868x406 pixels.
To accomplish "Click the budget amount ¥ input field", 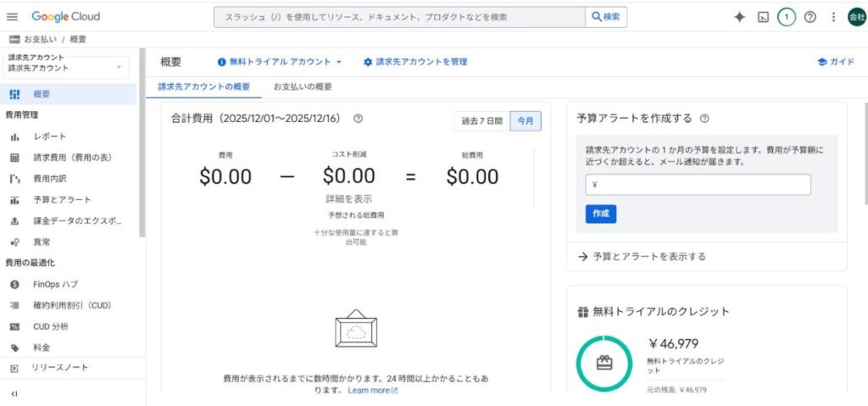I will (x=698, y=185).
